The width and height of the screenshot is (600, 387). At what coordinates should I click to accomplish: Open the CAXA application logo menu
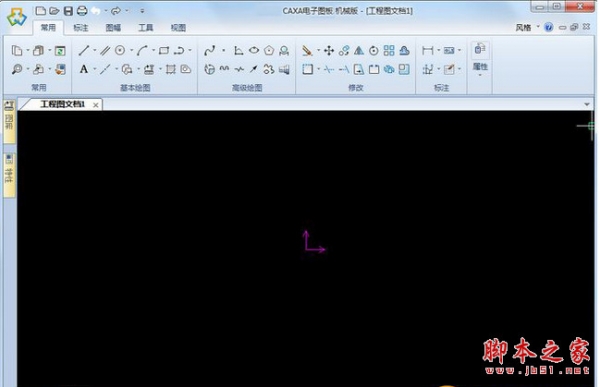[x=16, y=17]
